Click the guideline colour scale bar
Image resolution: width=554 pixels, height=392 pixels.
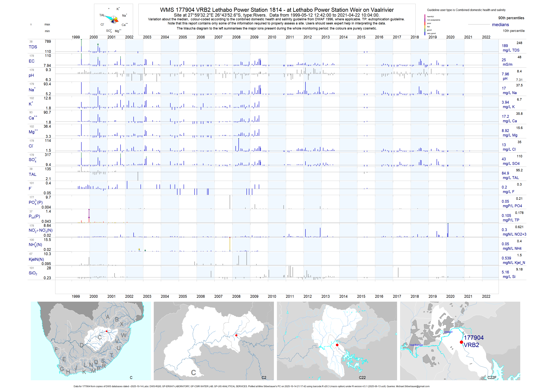click(425, 25)
